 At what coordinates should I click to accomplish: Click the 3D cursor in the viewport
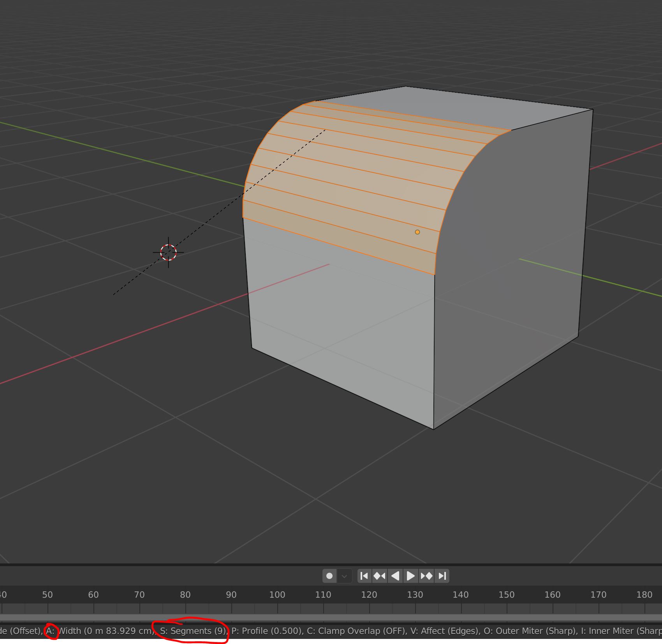(168, 252)
